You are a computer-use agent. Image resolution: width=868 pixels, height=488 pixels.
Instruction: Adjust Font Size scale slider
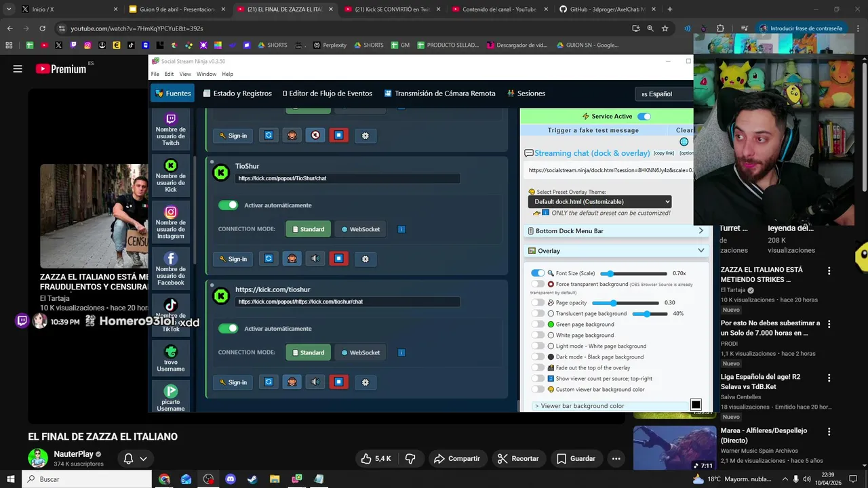(x=633, y=273)
